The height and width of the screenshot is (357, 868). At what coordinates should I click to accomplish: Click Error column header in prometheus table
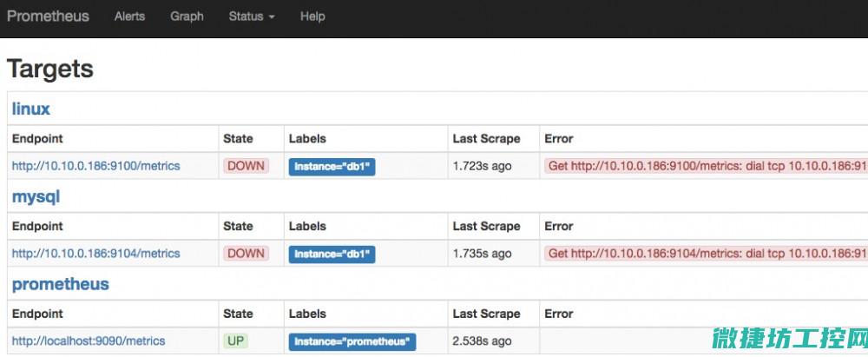tap(558, 314)
